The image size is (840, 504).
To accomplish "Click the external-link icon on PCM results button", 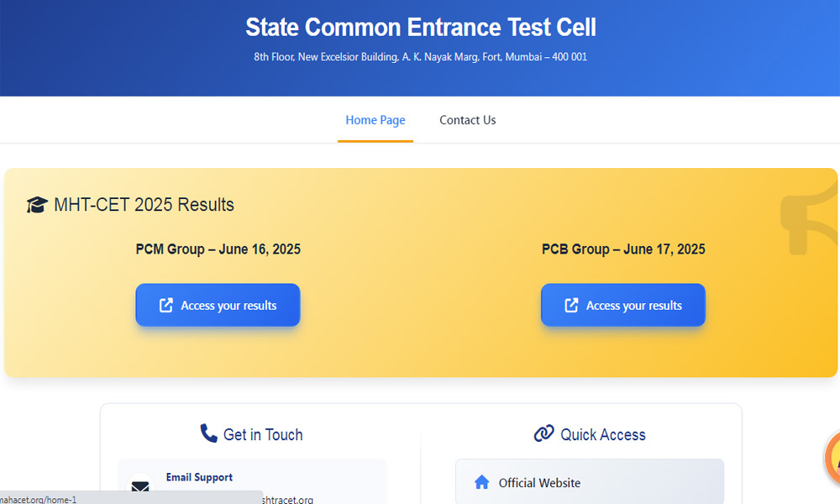I will (x=165, y=305).
